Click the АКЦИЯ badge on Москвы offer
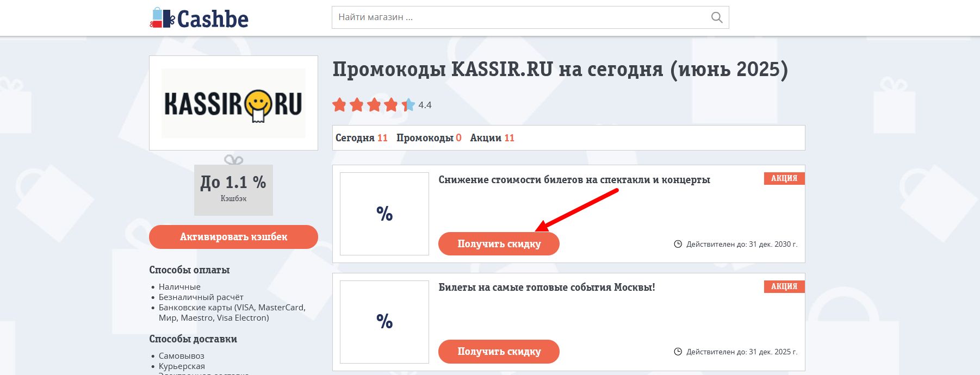This screenshot has height=375, width=980. coord(784,286)
